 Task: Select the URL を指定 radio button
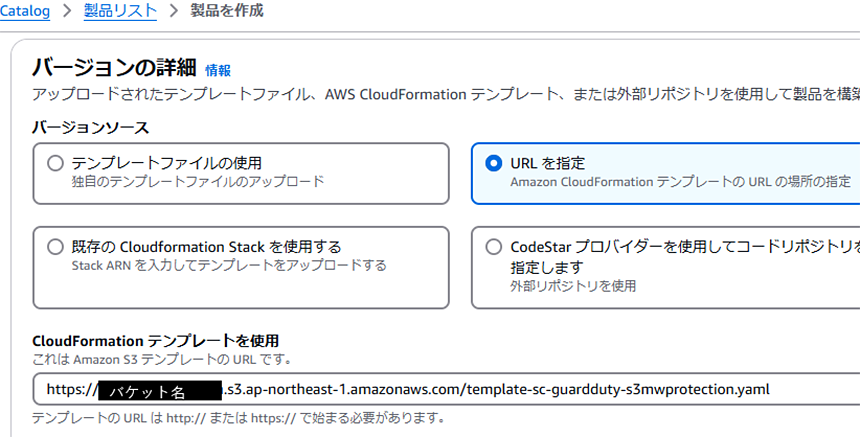tap(494, 163)
